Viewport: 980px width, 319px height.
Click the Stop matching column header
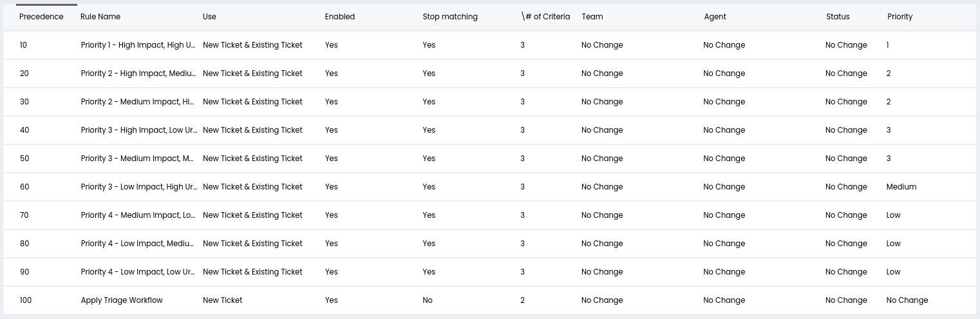pyautogui.click(x=450, y=17)
